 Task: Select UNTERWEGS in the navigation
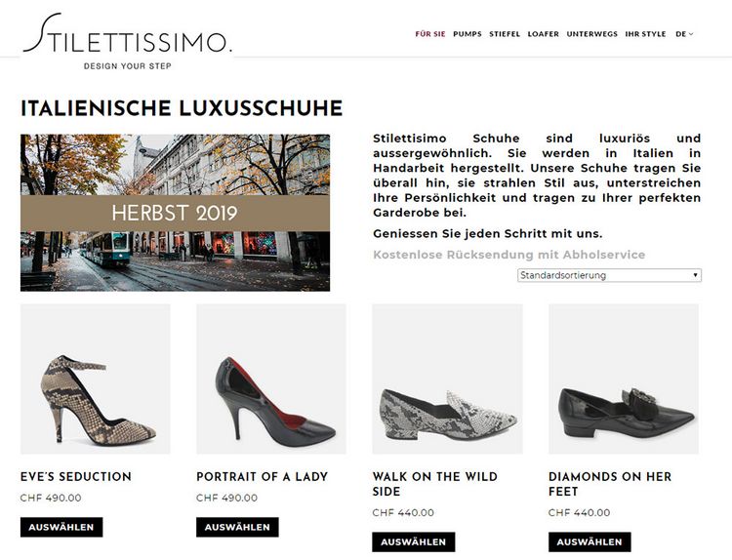(x=592, y=34)
